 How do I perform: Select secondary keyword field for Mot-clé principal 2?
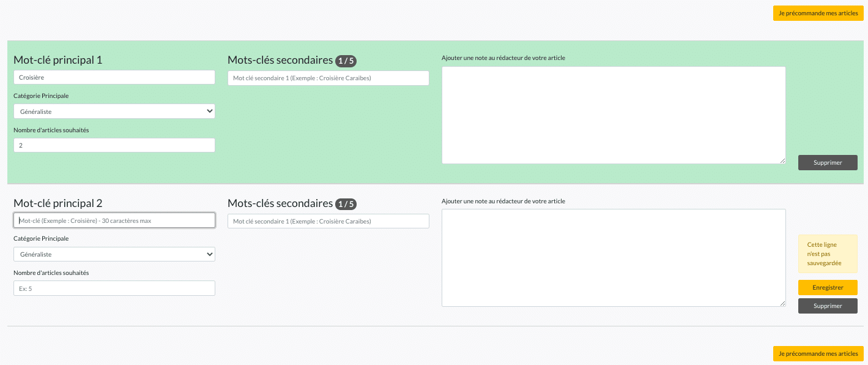(x=328, y=221)
